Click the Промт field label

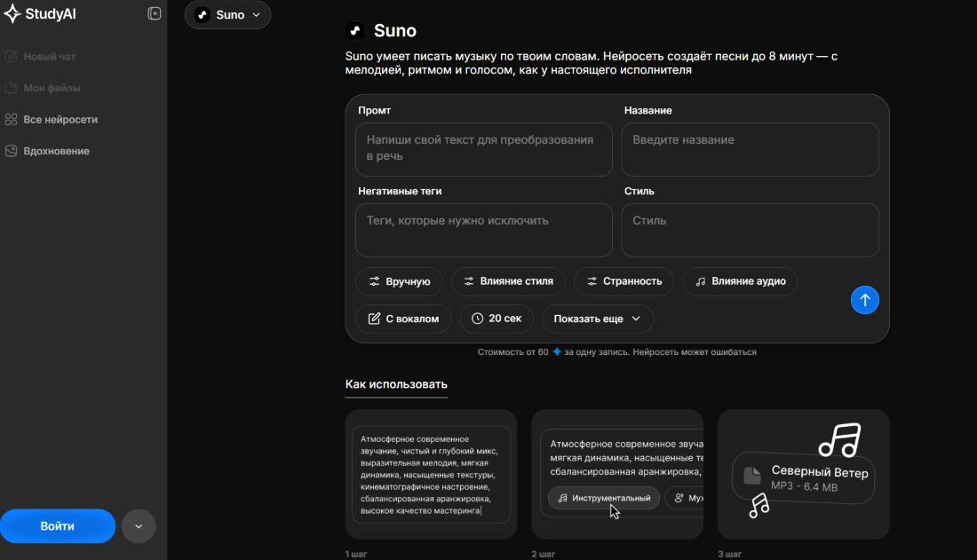click(x=375, y=110)
